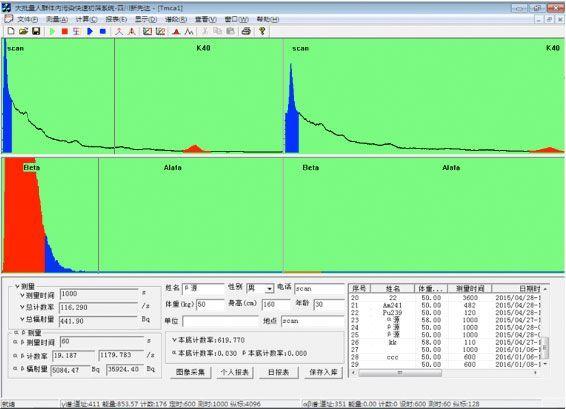The height and width of the screenshot is (409, 566).
Task: Select the Am241 row in the record list
Action: tap(448, 305)
